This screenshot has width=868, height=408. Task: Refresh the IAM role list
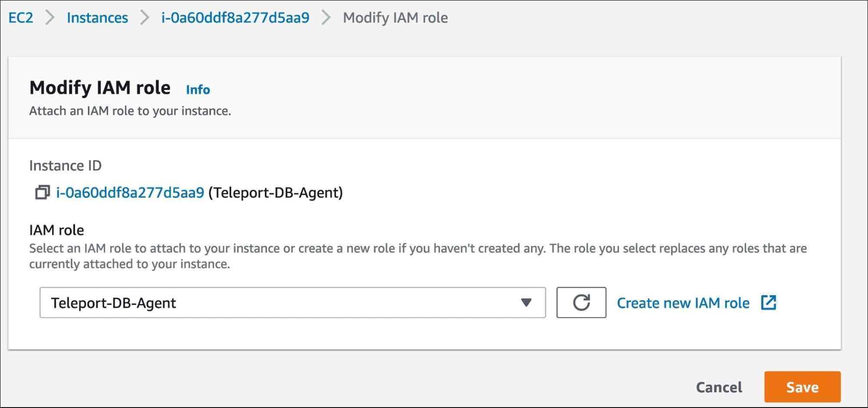pos(581,302)
